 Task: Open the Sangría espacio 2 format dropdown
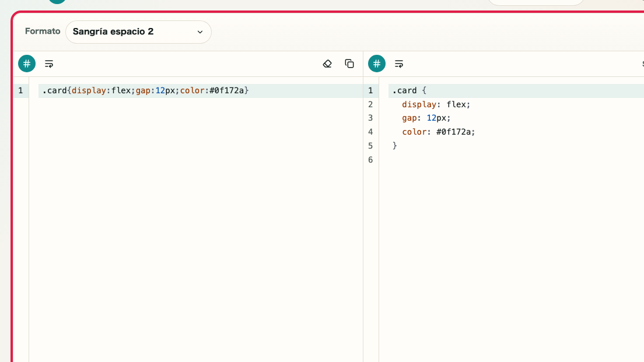[138, 32]
